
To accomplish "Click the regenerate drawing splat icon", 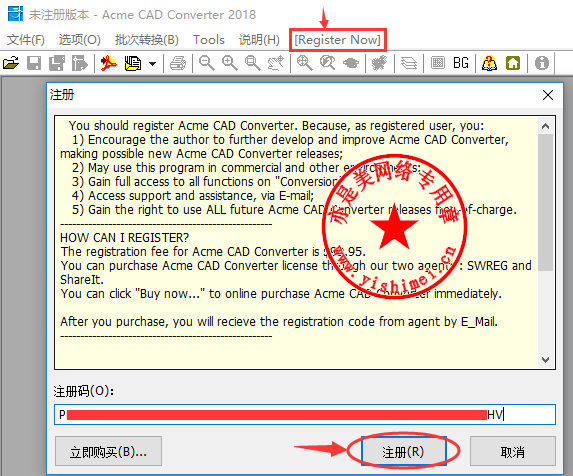I will (379, 63).
